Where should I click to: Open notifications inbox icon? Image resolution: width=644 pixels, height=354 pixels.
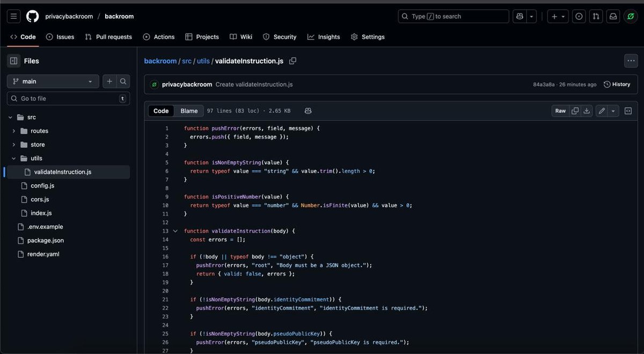coord(613,16)
